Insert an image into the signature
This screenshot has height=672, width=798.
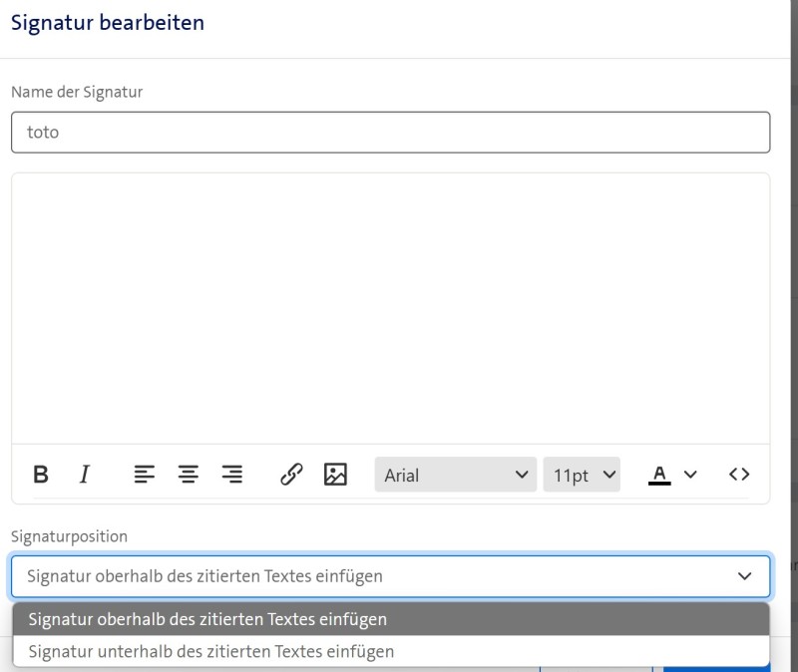coord(335,475)
